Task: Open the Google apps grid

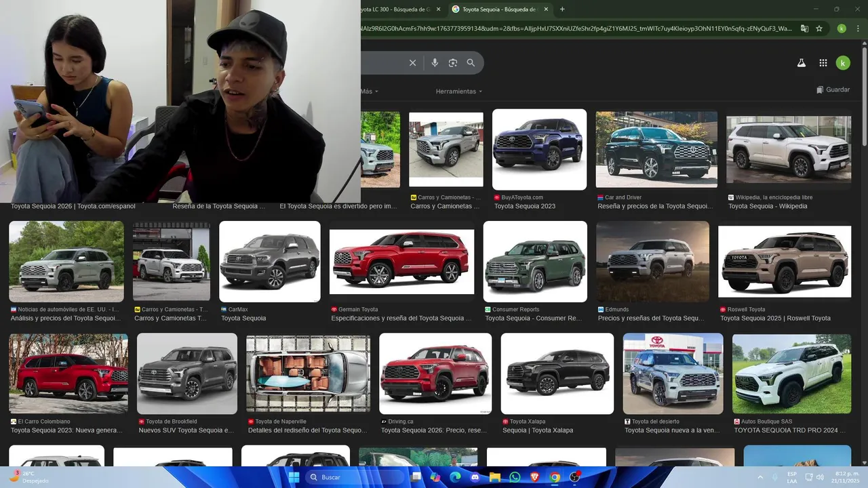Action: [823, 63]
